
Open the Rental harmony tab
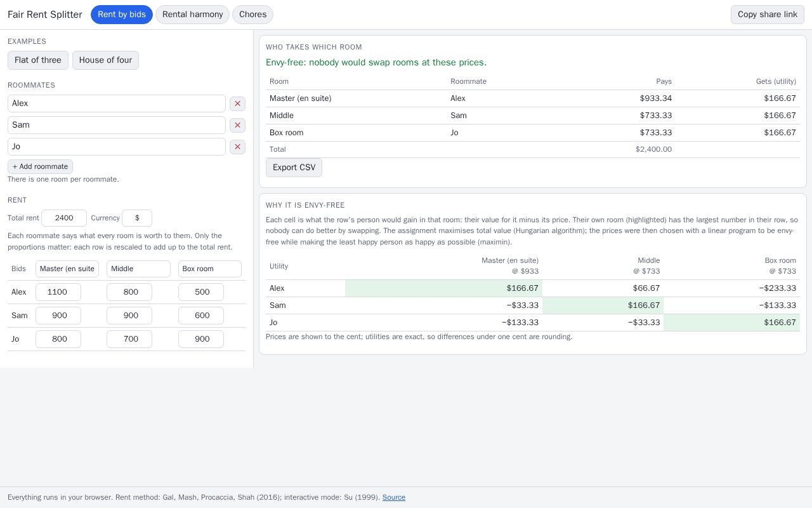pos(193,15)
